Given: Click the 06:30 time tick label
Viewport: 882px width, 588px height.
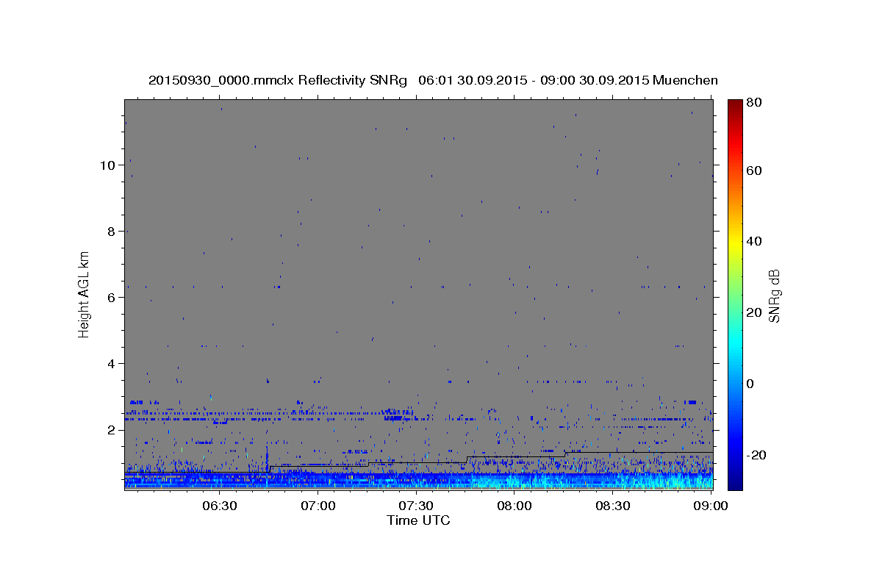Looking at the screenshot, I should click(219, 506).
